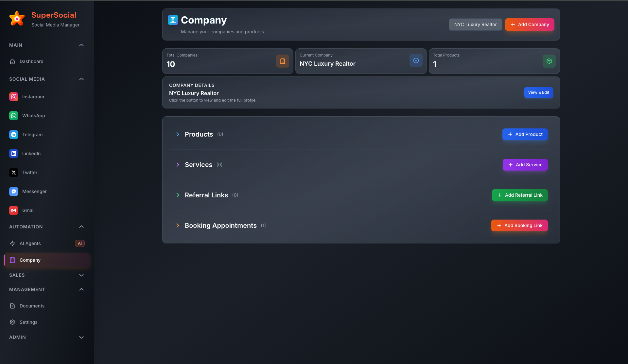
Task: Expand the Products list chevron
Action: point(178,134)
